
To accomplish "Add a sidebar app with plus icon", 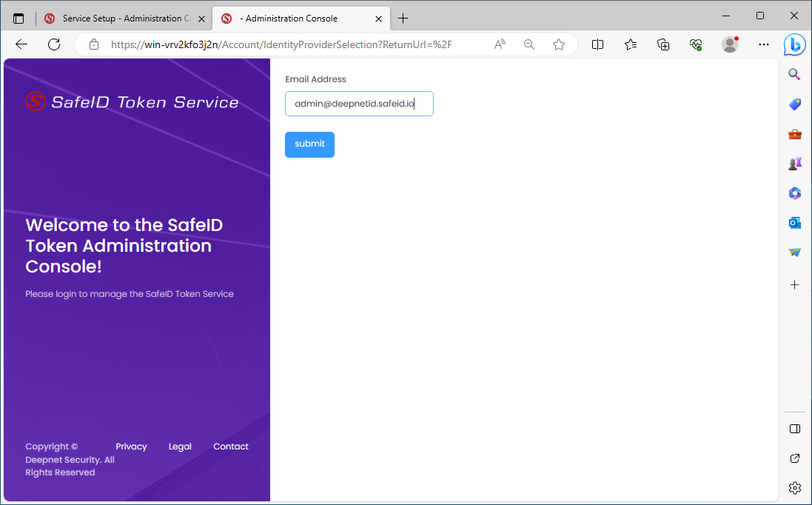I will coord(794,284).
